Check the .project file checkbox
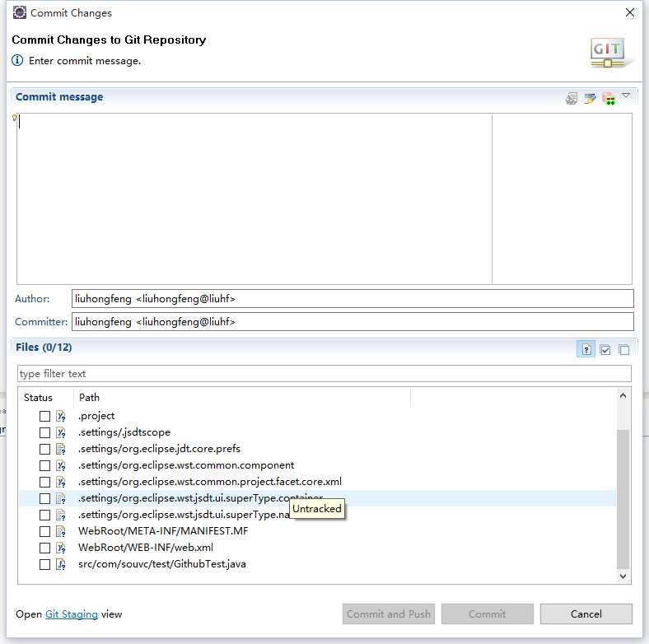The width and height of the screenshot is (649, 644). [x=44, y=416]
